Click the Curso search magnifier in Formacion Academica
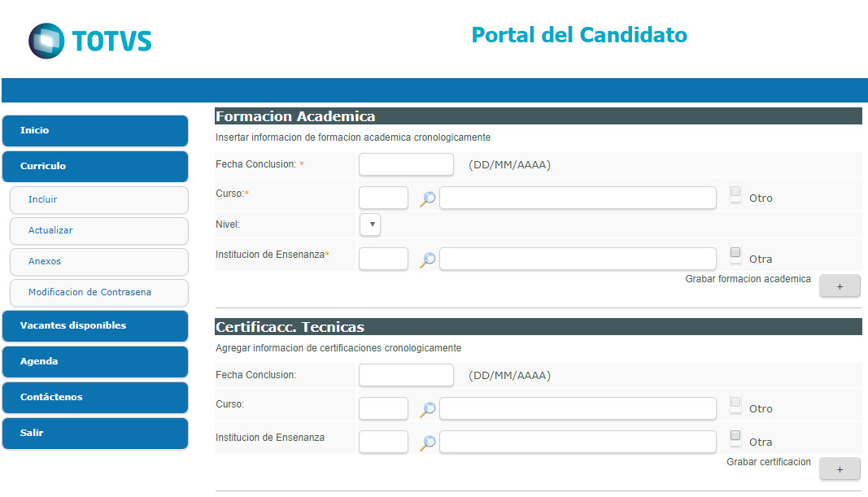The image size is (868, 497). [x=427, y=198]
